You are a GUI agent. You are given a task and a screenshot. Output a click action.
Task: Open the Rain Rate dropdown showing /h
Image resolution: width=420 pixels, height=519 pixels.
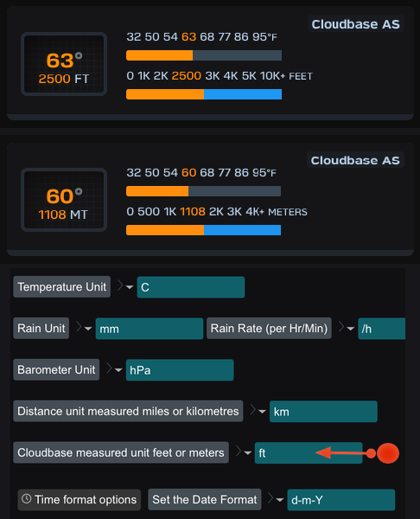(x=381, y=329)
